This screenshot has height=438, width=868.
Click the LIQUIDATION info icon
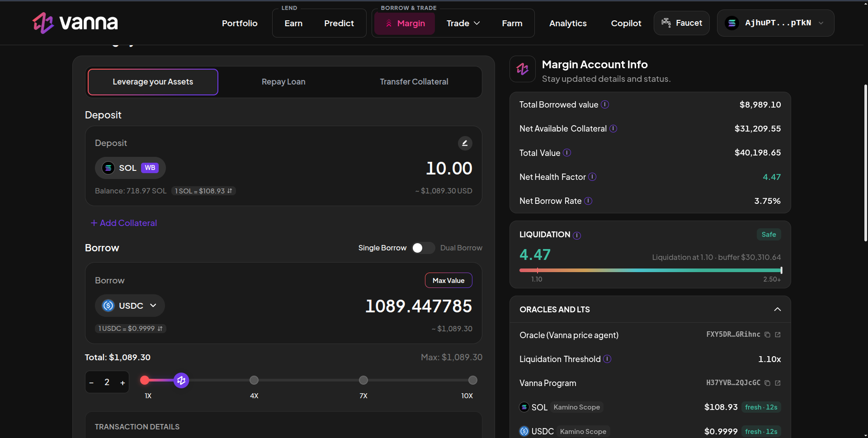coord(577,235)
